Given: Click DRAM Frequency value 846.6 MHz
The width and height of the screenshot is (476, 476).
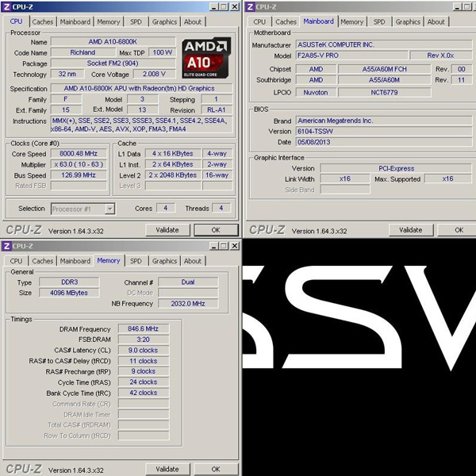Looking at the screenshot, I should [x=144, y=328].
